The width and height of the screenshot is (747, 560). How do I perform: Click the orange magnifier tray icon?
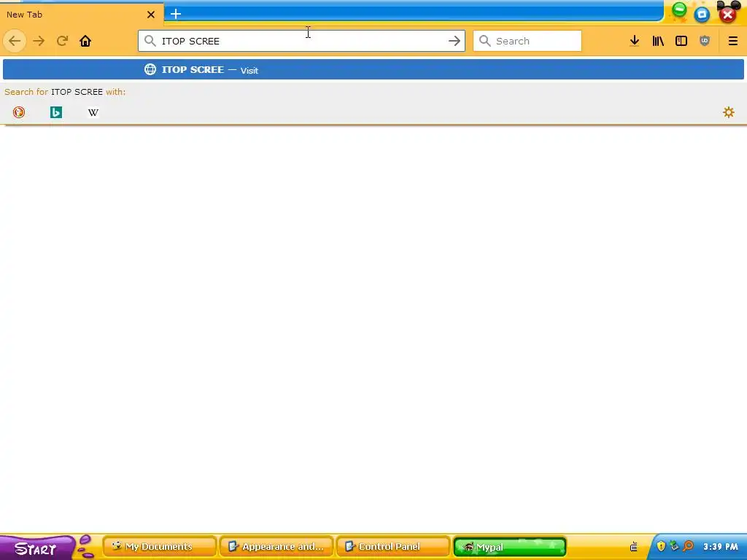[688, 546]
